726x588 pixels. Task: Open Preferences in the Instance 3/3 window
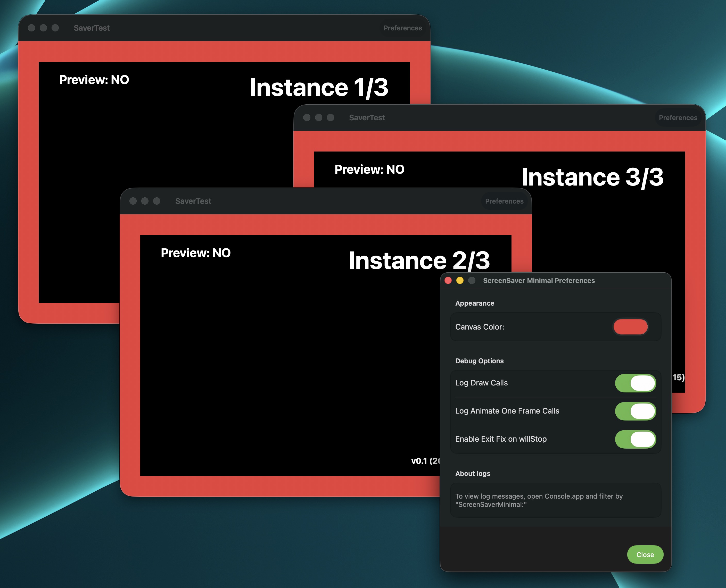[x=678, y=118]
